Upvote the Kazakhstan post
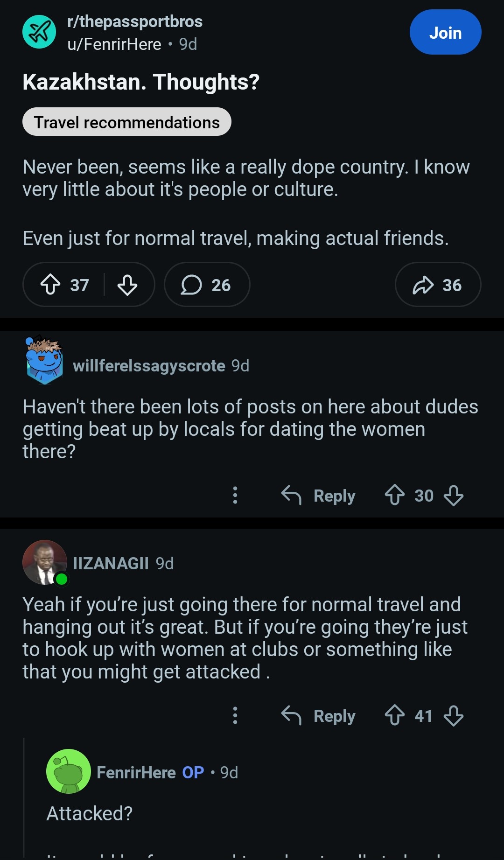Viewport: 504px width, 860px height. click(50, 285)
